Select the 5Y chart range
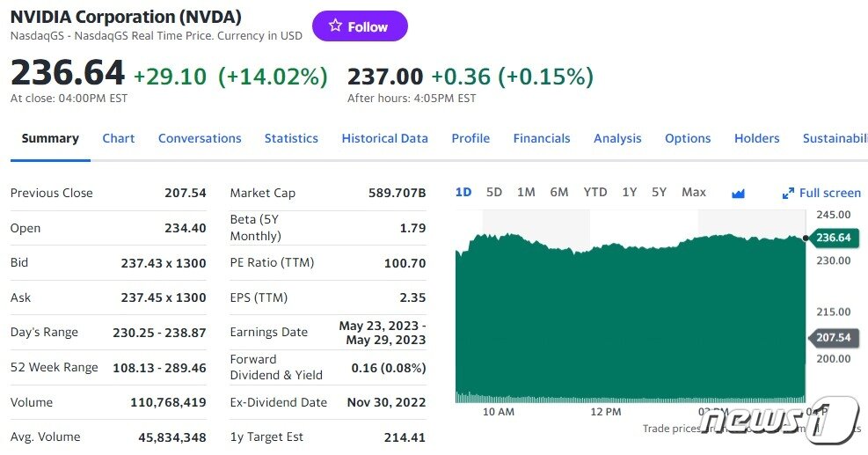This screenshot has width=868, height=455. coord(659,193)
